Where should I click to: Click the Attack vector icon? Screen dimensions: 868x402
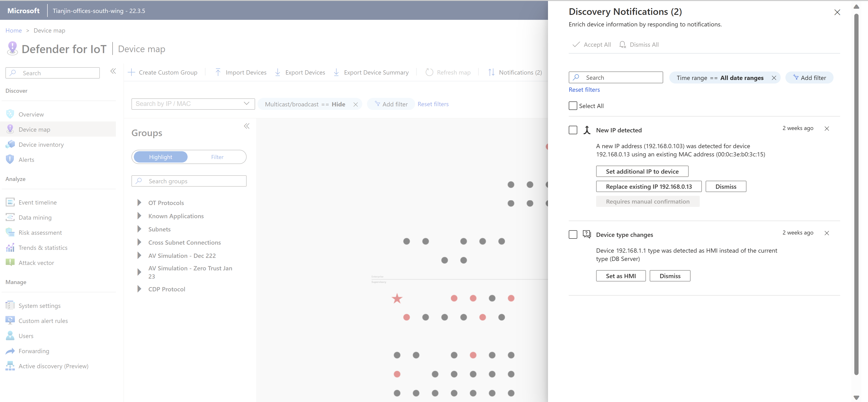(10, 263)
